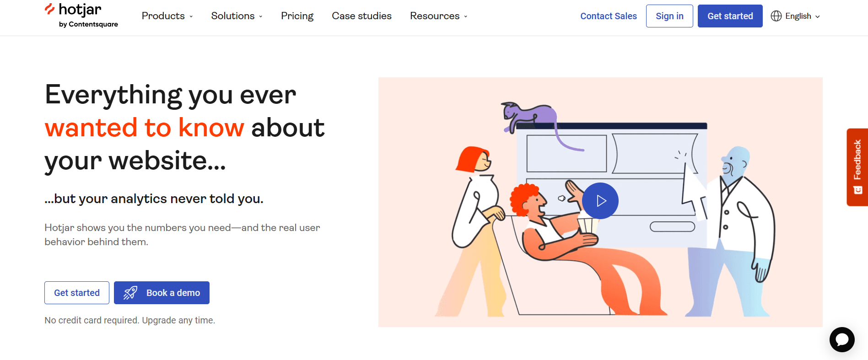This screenshot has width=868, height=360.
Task: Click the Book a demo button
Action: coord(162,293)
